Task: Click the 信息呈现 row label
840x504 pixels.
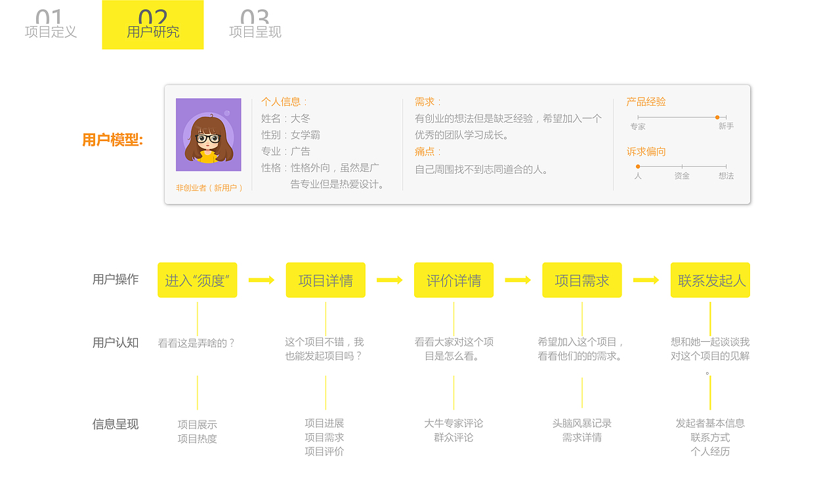Action: click(x=115, y=425)
